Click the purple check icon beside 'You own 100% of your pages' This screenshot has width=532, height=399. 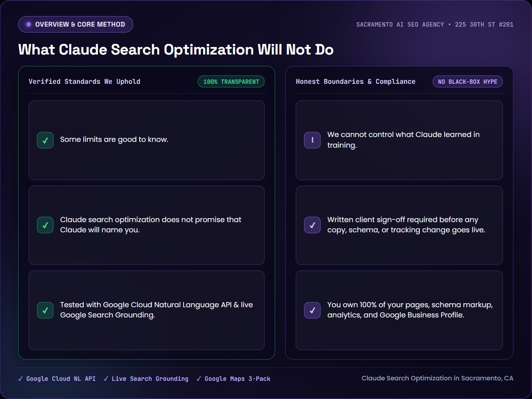[x=312, y=310]
